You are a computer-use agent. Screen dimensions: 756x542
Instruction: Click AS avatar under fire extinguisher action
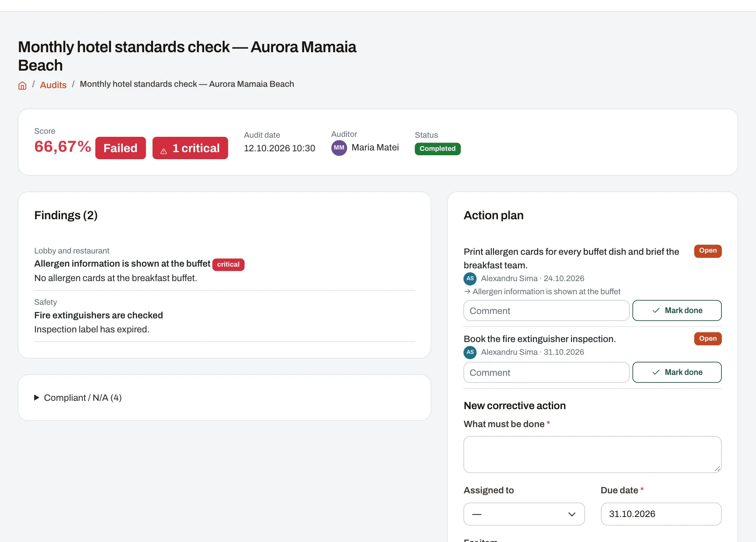coord(470,352)
